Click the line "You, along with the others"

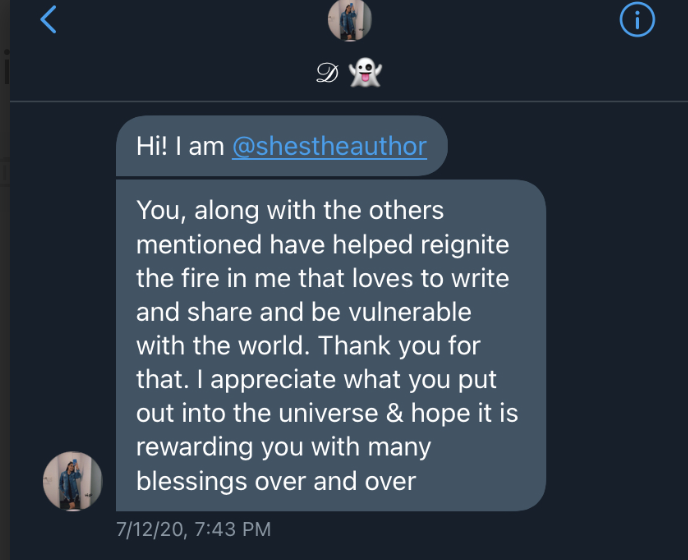[290, 211]
